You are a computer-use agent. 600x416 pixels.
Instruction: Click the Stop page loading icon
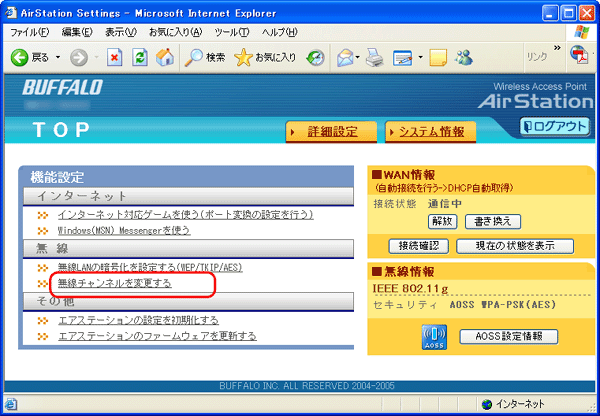(x=114, y=58)
